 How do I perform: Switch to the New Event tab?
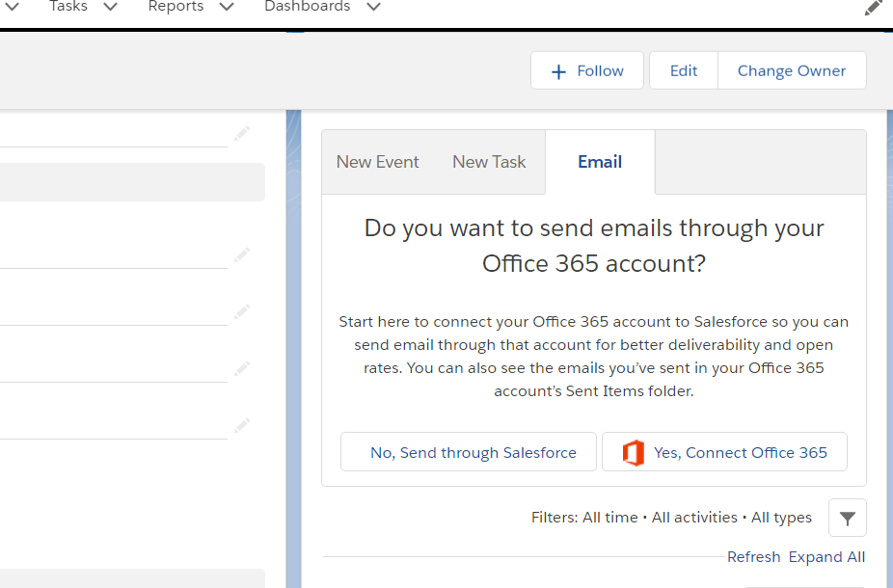[x=378, y=162]
